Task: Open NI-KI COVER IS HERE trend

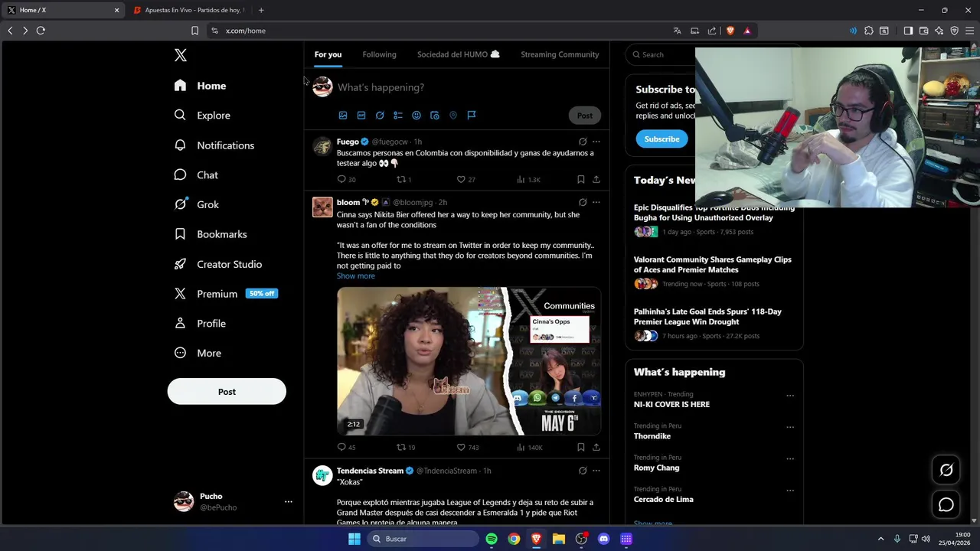Action: tap(671, 404)
